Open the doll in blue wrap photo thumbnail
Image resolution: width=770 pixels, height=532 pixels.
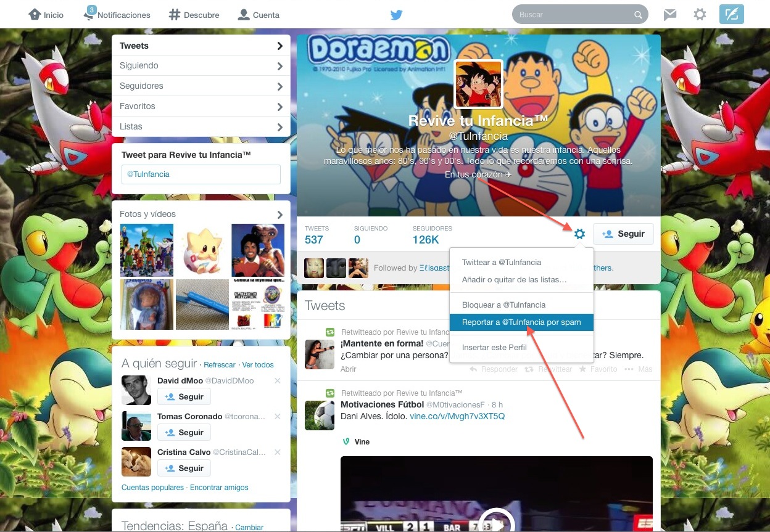pos(147,305)
